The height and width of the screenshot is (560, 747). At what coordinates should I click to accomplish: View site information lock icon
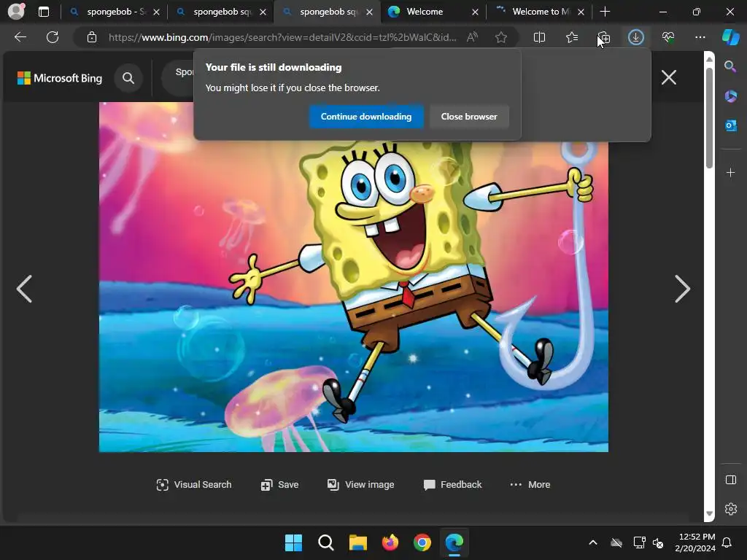[x=92, y=37]
